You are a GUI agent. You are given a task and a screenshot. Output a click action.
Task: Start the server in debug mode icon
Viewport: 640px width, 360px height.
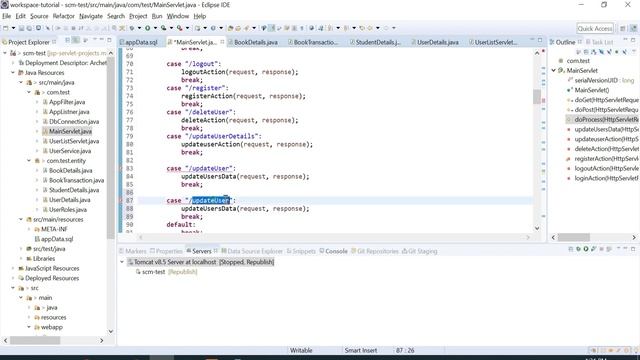click(x=578, y=249)
